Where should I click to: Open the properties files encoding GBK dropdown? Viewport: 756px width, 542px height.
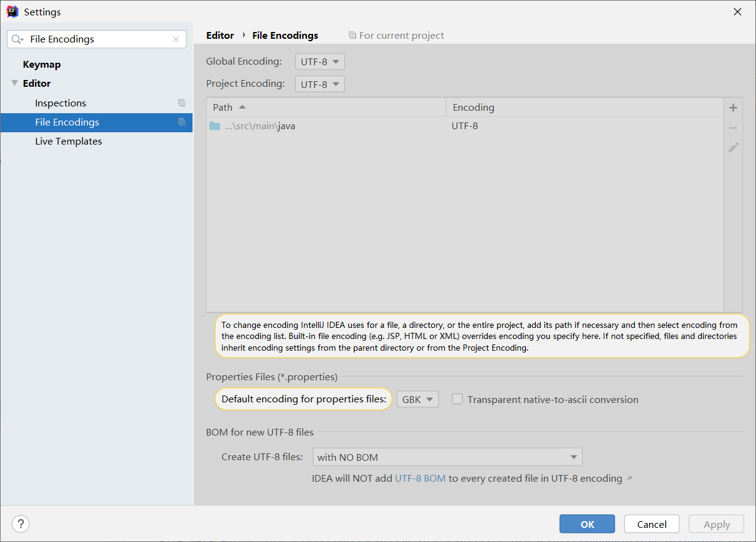(417, 399)
